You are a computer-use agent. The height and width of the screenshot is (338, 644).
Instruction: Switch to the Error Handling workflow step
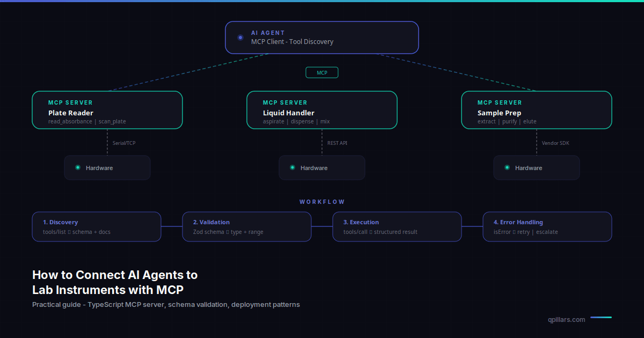click(547, 226)
